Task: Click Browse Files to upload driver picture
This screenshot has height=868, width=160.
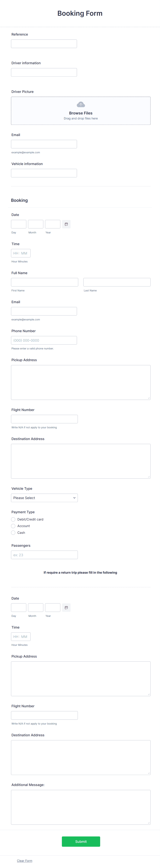Action: click(81, 113)
